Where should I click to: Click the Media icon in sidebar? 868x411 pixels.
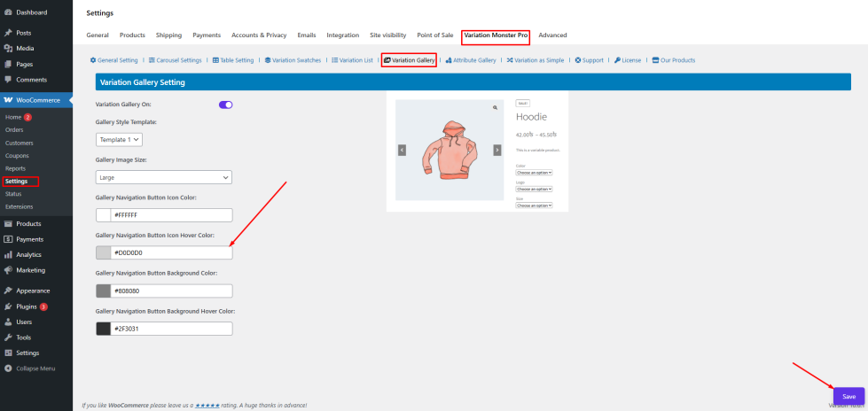click(x=8, y=49)
